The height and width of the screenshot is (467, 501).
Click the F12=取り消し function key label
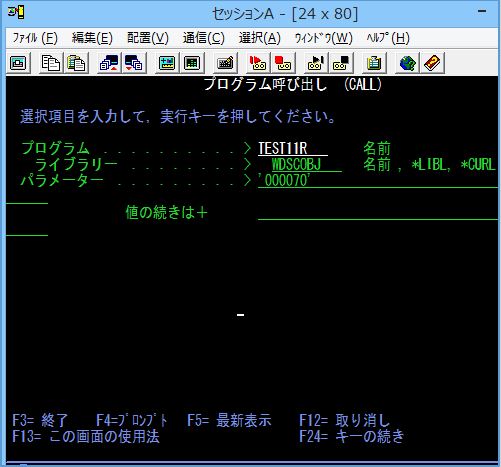pyautogui.click(x=344, y=420)
